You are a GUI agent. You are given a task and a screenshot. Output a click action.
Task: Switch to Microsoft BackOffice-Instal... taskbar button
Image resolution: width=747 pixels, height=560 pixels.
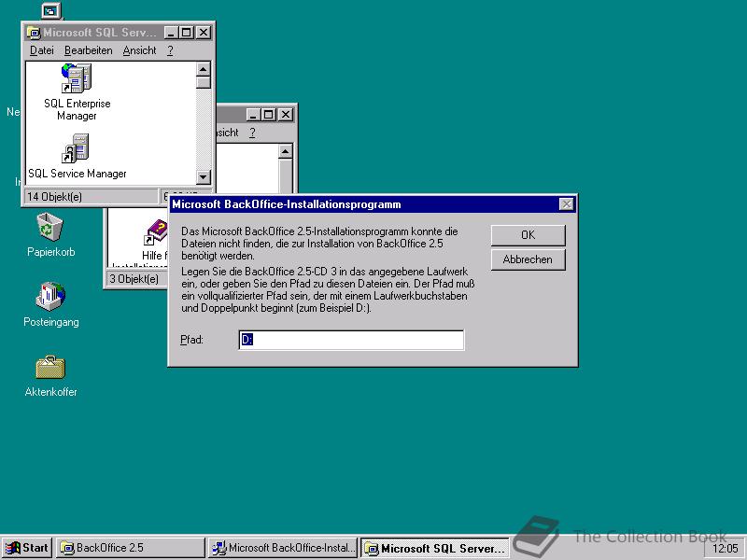(283, 548)
